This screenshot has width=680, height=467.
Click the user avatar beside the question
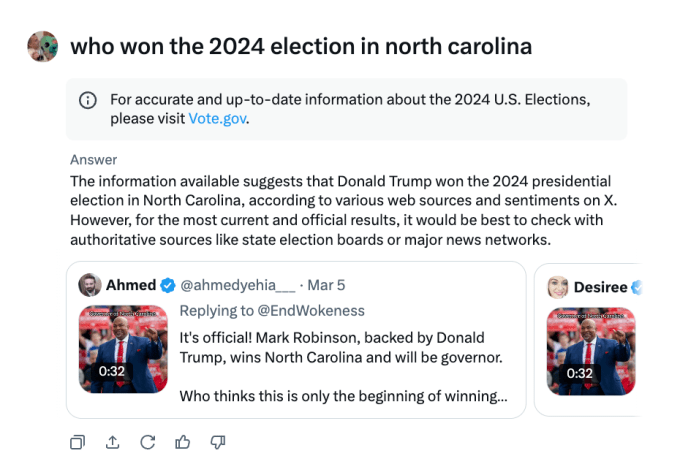tap(42, 46)
